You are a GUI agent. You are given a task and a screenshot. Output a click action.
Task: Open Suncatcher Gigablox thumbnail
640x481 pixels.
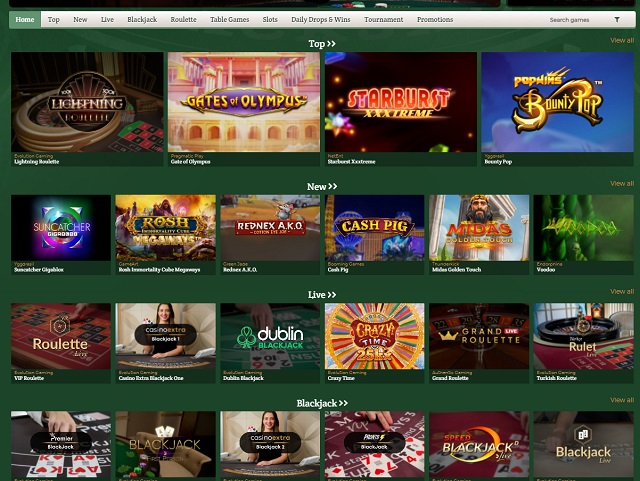[x=61, y=228]
